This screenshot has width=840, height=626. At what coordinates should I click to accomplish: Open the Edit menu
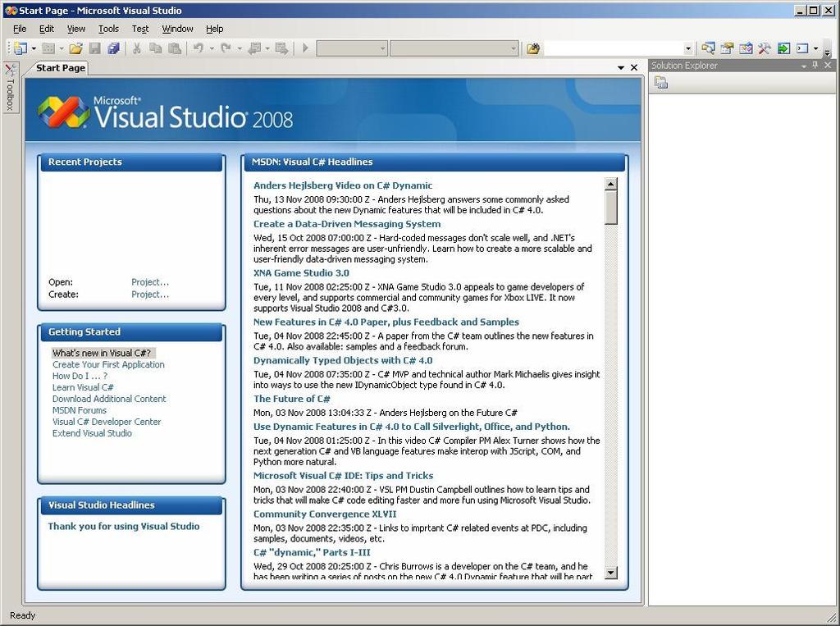tap(47, 29)
